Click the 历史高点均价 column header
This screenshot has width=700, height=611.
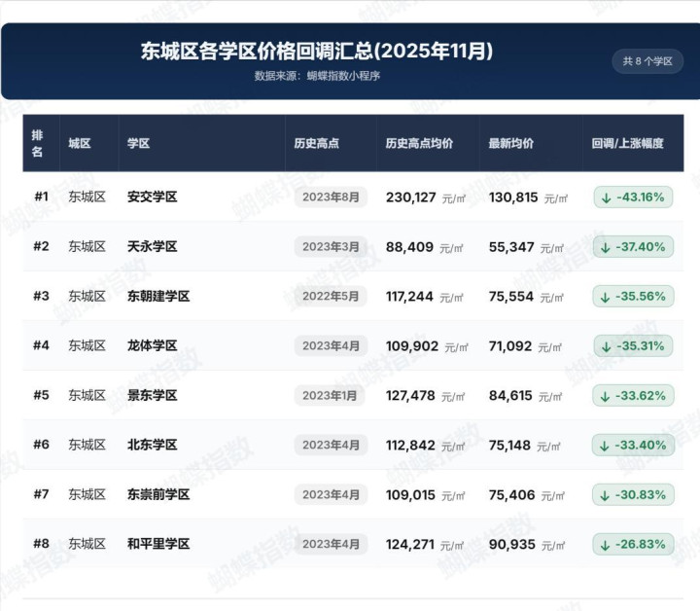419,143
